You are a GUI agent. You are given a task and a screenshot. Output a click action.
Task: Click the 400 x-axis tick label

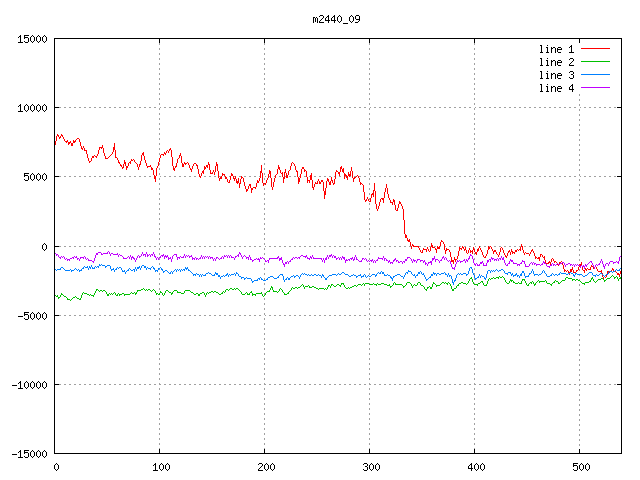click(x=474, y=467)
